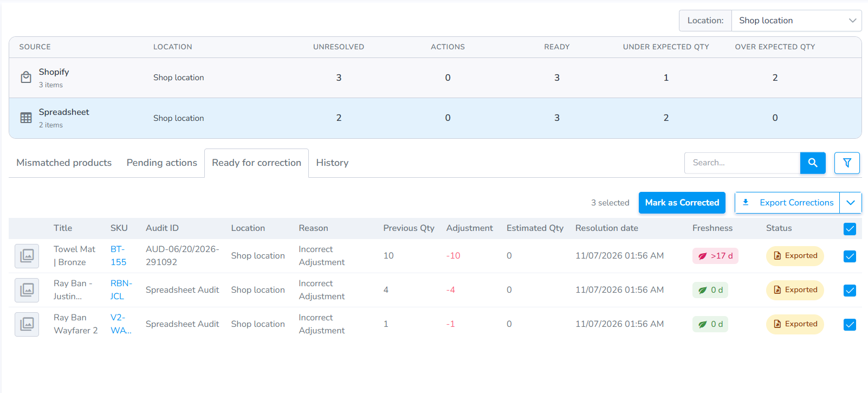Open the Shop location dropdown
The width and height of the screenshot is (868, 393).
[x=796, y=21]
